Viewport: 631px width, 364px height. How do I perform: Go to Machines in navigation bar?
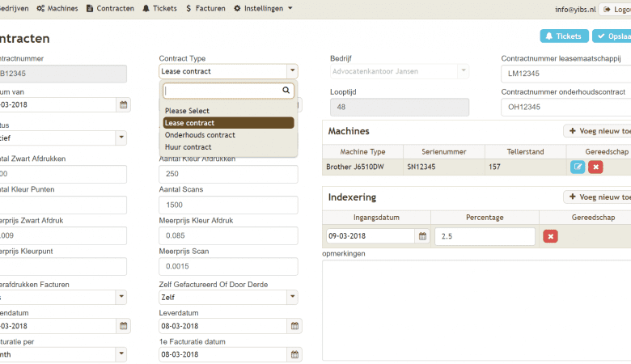point(57,8)
